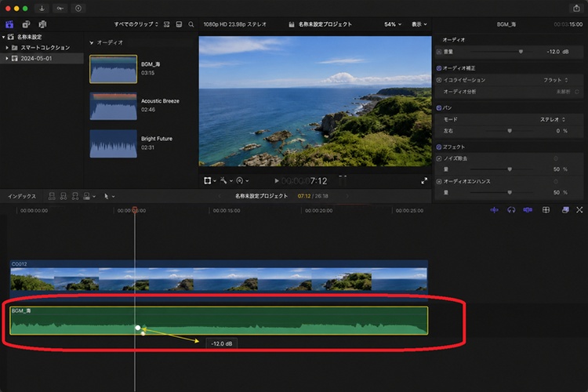Open the Transitions browser icon
This screenshot has height=392, width=588.
[579, 210]
